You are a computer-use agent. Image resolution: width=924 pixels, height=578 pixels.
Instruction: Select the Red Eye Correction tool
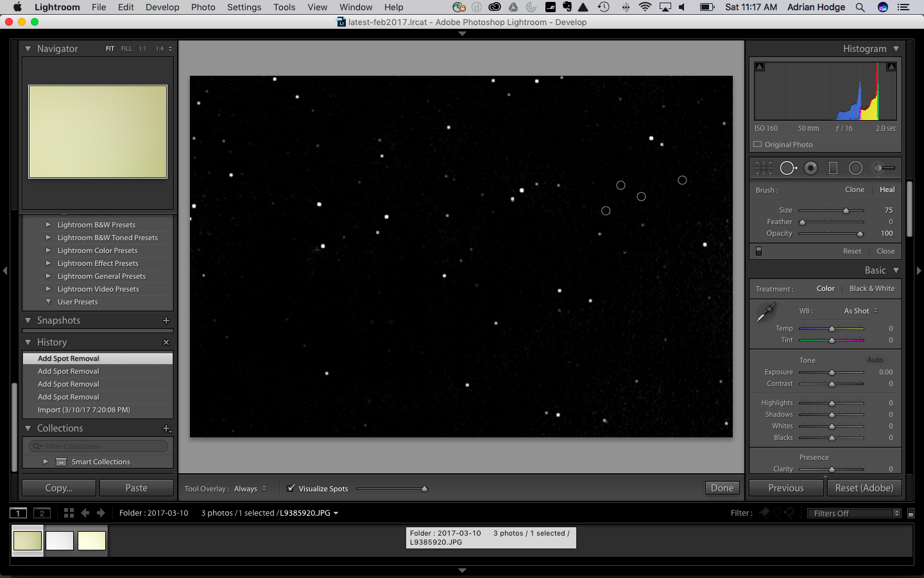811,168
